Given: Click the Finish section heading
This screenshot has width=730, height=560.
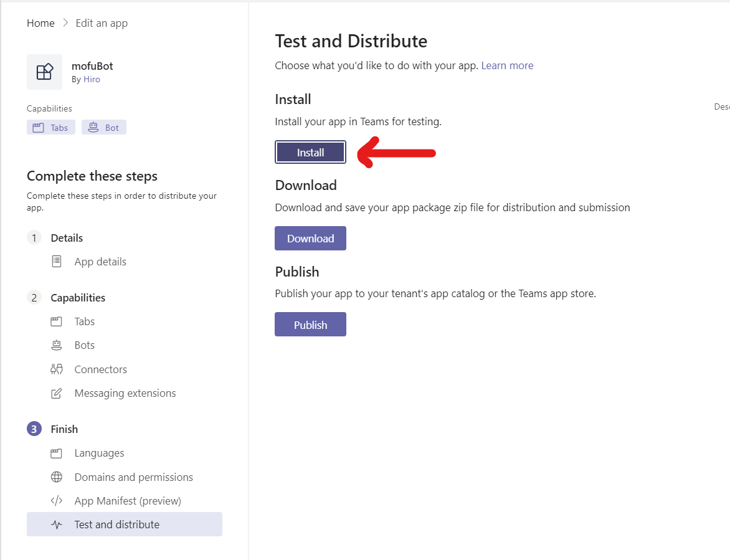Looking at the screenshot, I should click(x=64, y=429).
